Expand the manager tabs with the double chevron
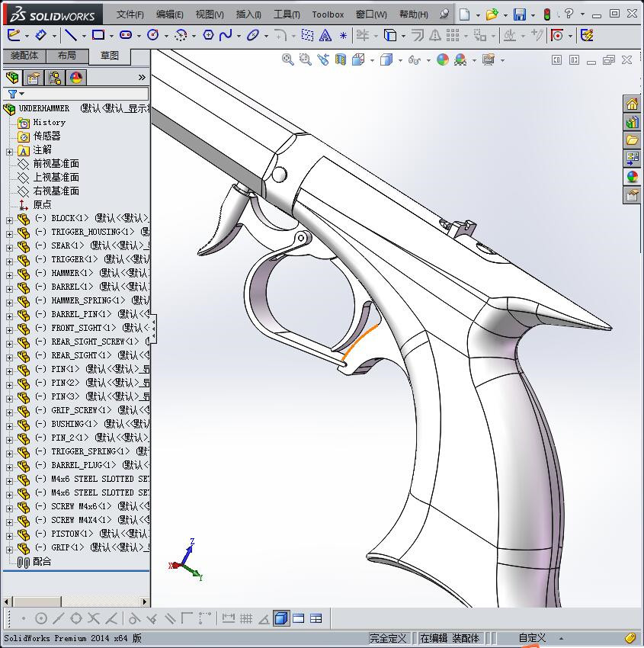The height and width of the screenshot is (648, 644). 142,77
